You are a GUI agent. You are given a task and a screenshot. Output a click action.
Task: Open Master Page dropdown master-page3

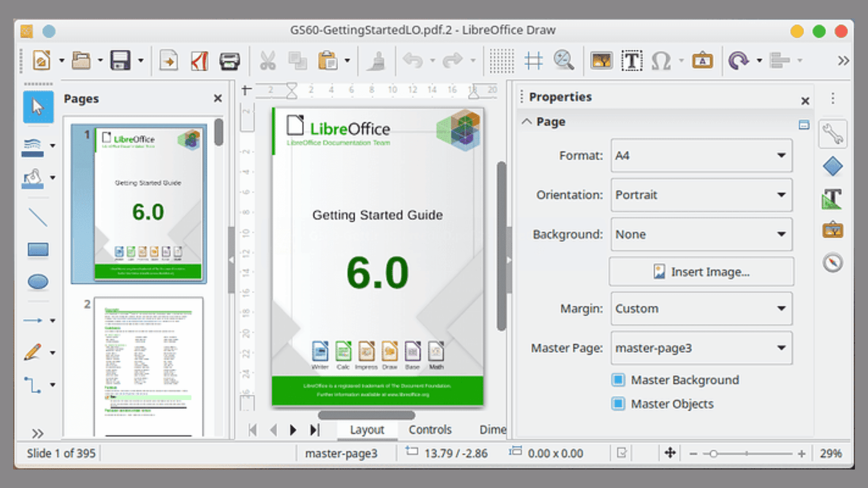coord(701,348)
